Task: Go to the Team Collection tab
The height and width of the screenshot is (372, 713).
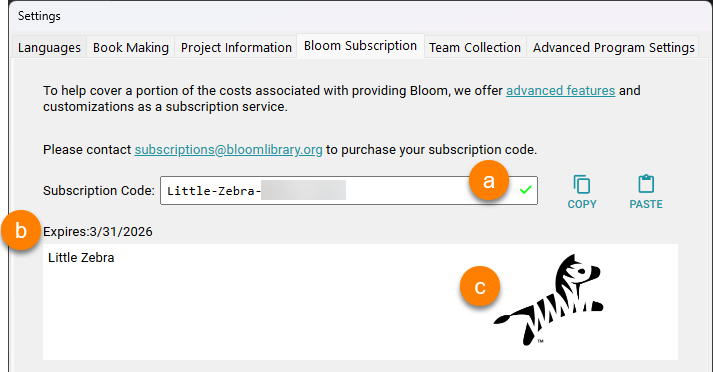Action: click(x=475, y=47)
